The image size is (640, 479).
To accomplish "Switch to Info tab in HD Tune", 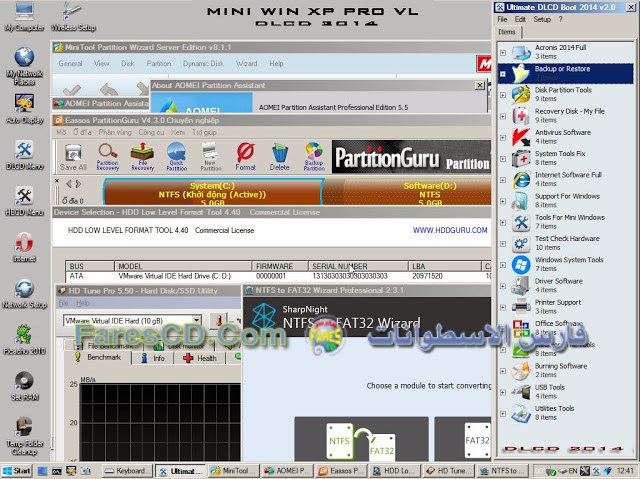I will point(153,358).
